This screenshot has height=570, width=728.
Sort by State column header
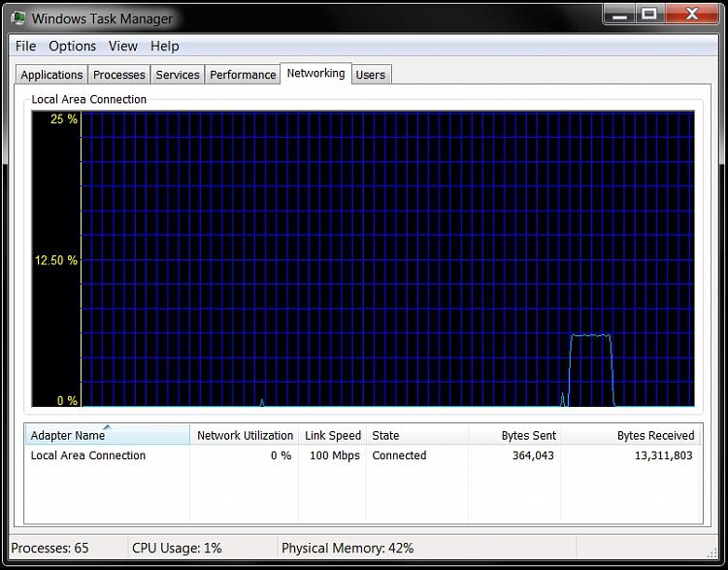[x=417, y=435]
